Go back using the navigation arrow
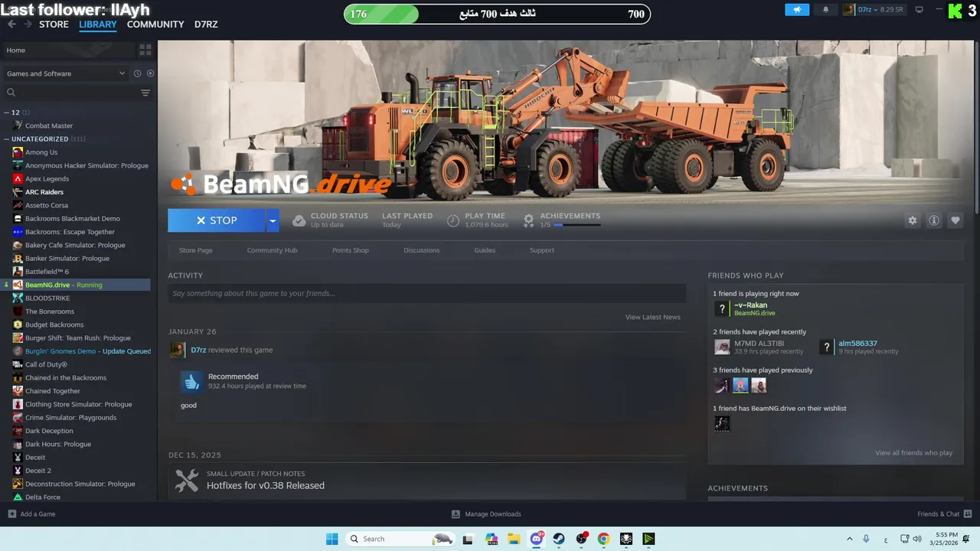The image size is (980, 551). pos(11,24)
